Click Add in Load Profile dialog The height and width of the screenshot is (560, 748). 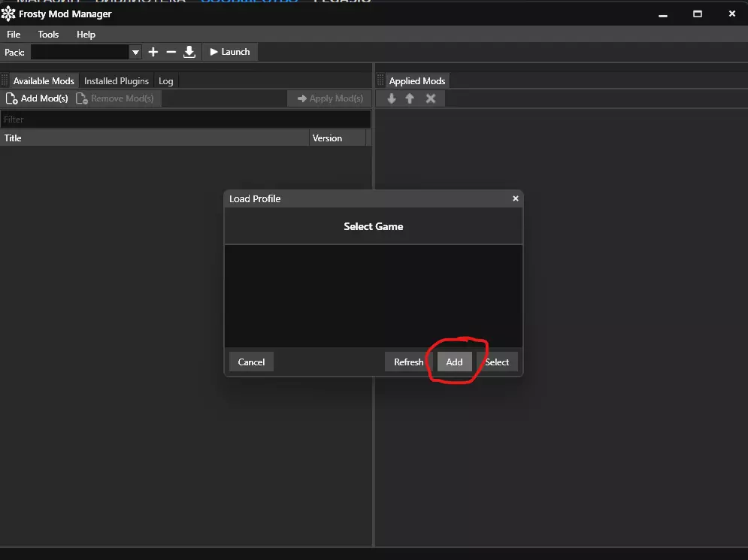coord(454,362)
